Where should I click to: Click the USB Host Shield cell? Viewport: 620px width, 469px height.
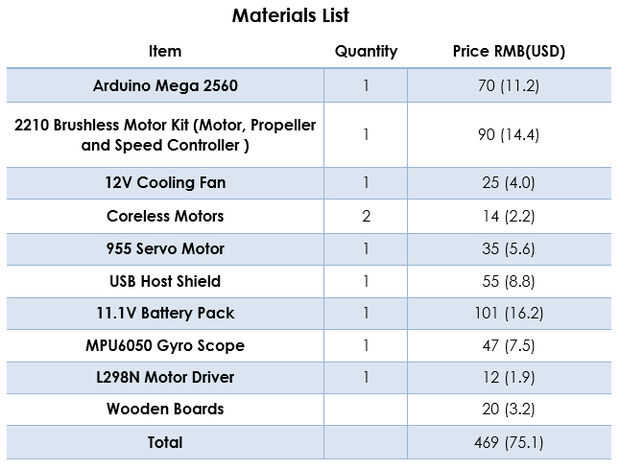165,281
